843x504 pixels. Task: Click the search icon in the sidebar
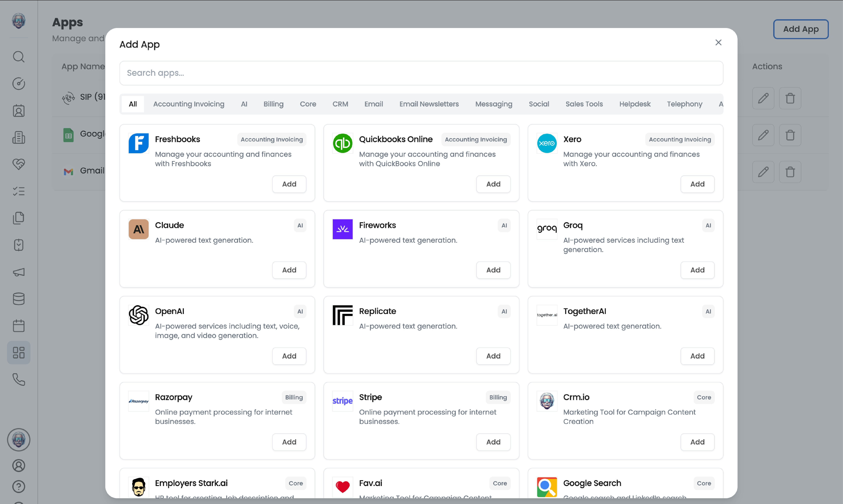[19, 57]
